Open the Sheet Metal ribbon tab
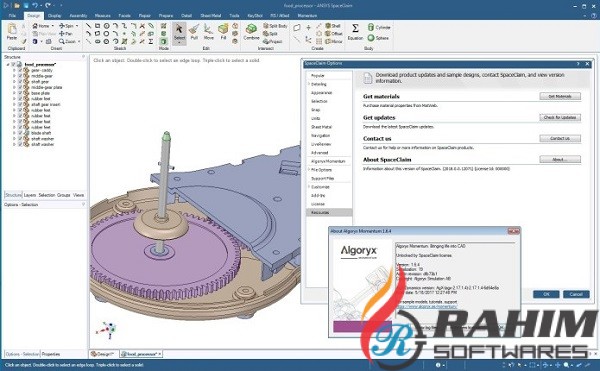 210,16
